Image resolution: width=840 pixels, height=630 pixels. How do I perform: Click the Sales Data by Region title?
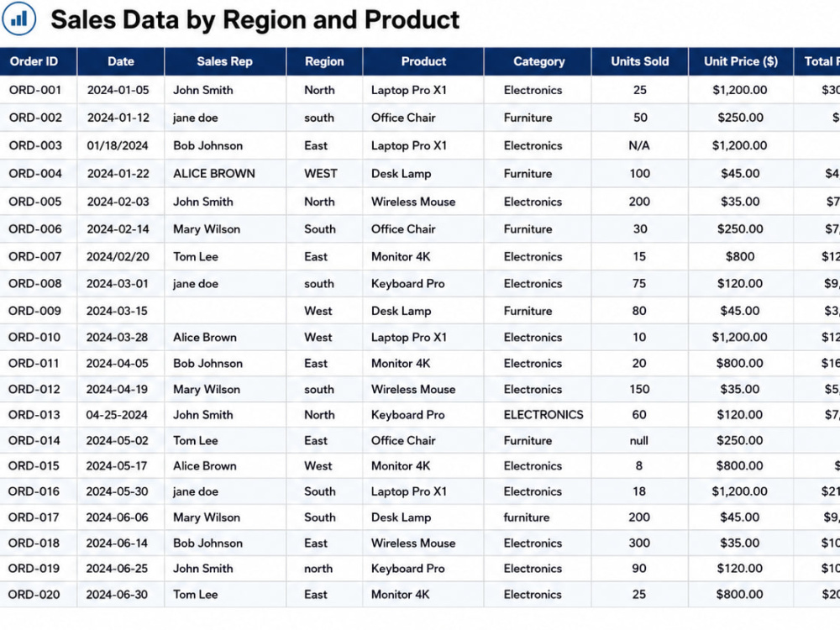coord(255,20)
